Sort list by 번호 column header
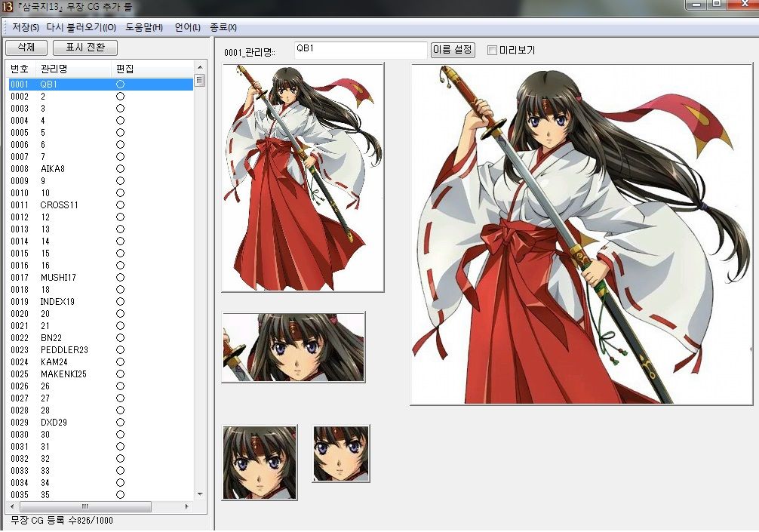The height and width of the screenshot is (532, 759). tap(20, 69)
